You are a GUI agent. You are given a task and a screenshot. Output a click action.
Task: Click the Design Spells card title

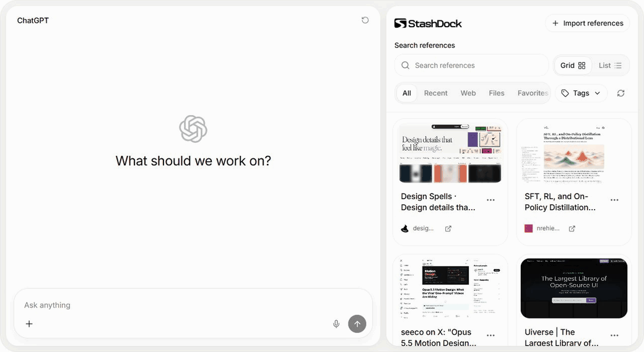[438, 202]
